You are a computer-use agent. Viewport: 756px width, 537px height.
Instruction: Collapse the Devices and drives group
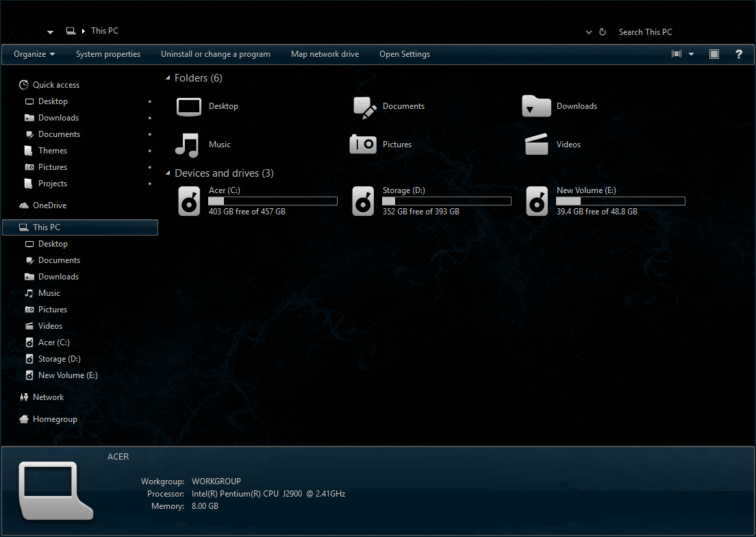click(168, 174)
